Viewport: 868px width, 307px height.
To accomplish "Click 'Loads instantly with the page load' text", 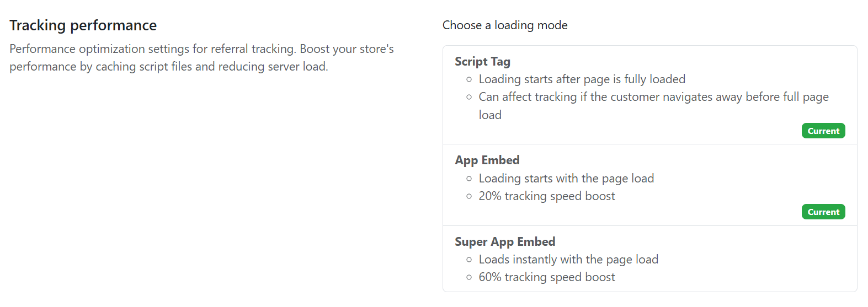I will [x=568, y=260].
